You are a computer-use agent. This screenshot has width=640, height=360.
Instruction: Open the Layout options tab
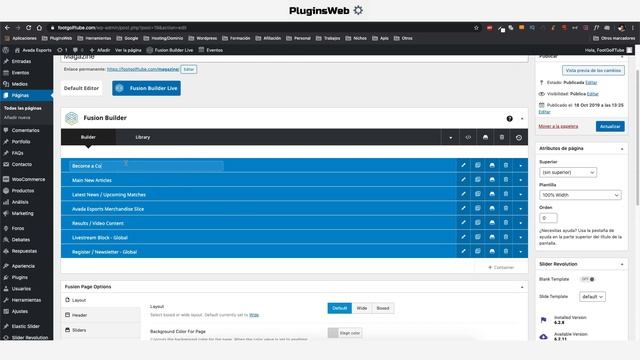(x=100, y=300)
